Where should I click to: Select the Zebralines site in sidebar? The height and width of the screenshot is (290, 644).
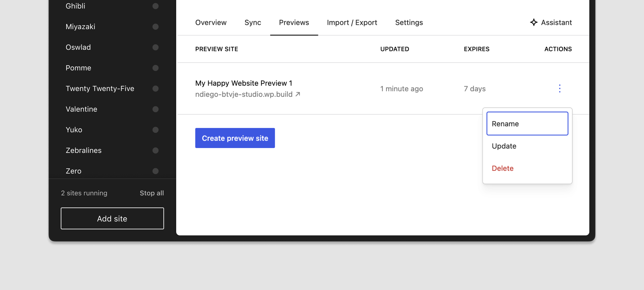[84, 150]
